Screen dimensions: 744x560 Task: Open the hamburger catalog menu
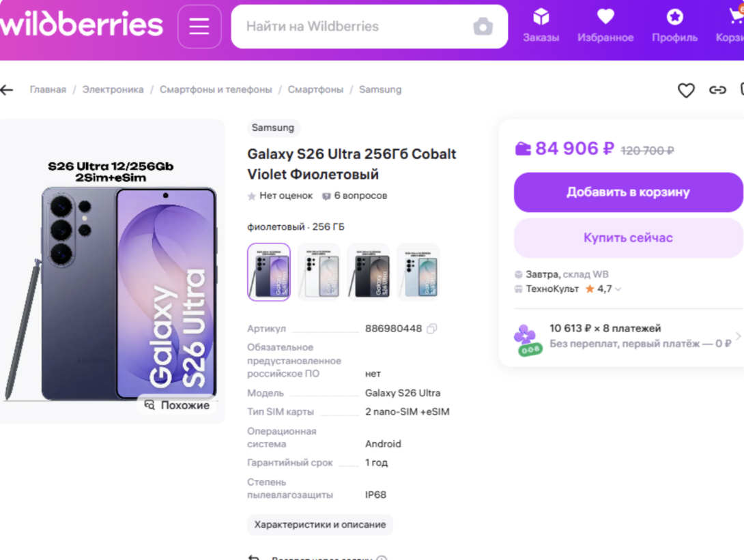[x=199, y=27]
